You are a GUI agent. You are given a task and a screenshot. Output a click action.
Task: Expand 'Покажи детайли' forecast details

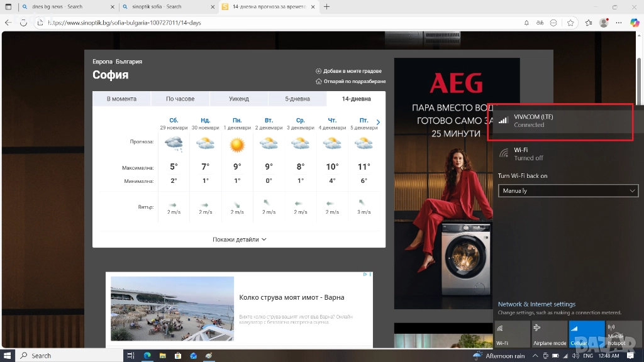pyautogui.click(x=240, y=239)
